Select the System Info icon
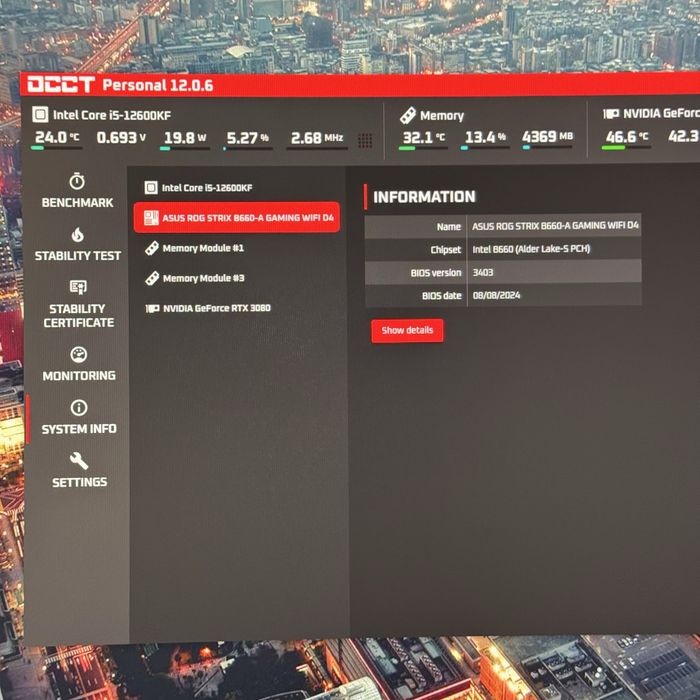Image resolution: width=700 pixels, height=700 pixels. pos(79,408)
